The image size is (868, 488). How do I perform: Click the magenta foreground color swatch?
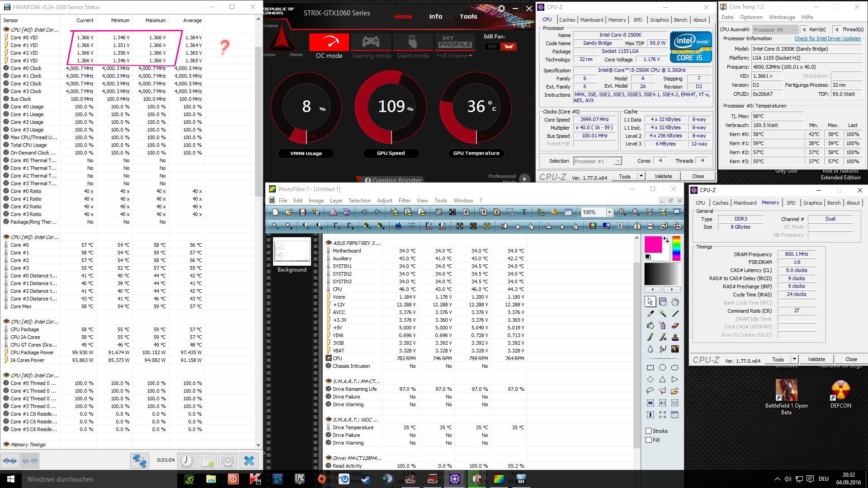tap(653, 244)
